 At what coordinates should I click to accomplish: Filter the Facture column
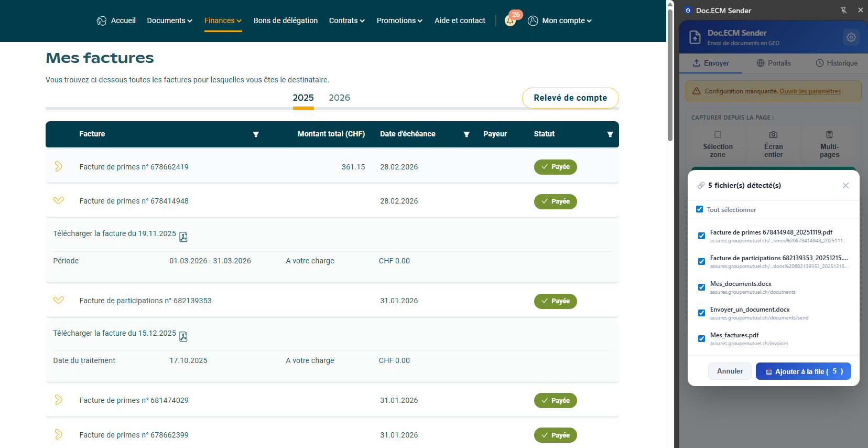256,134
